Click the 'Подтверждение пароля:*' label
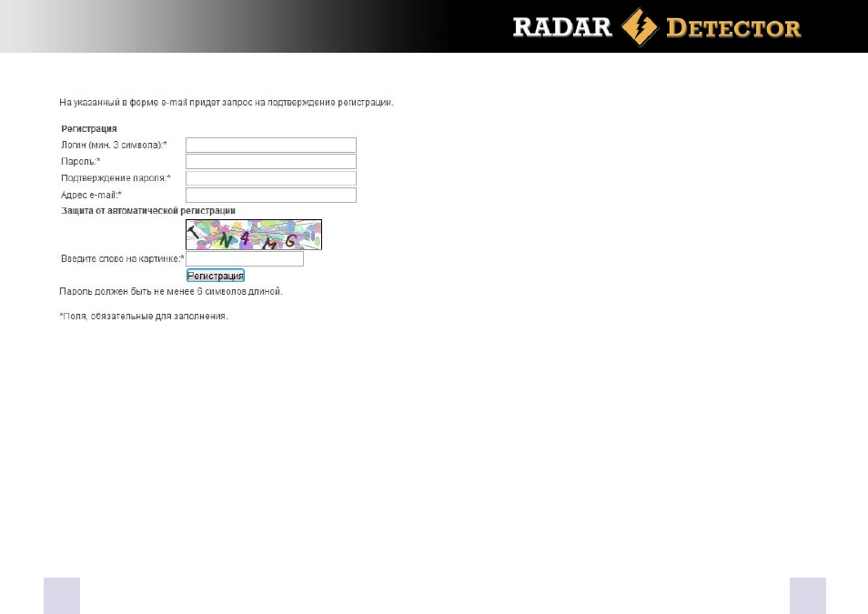 click(116, 178)
